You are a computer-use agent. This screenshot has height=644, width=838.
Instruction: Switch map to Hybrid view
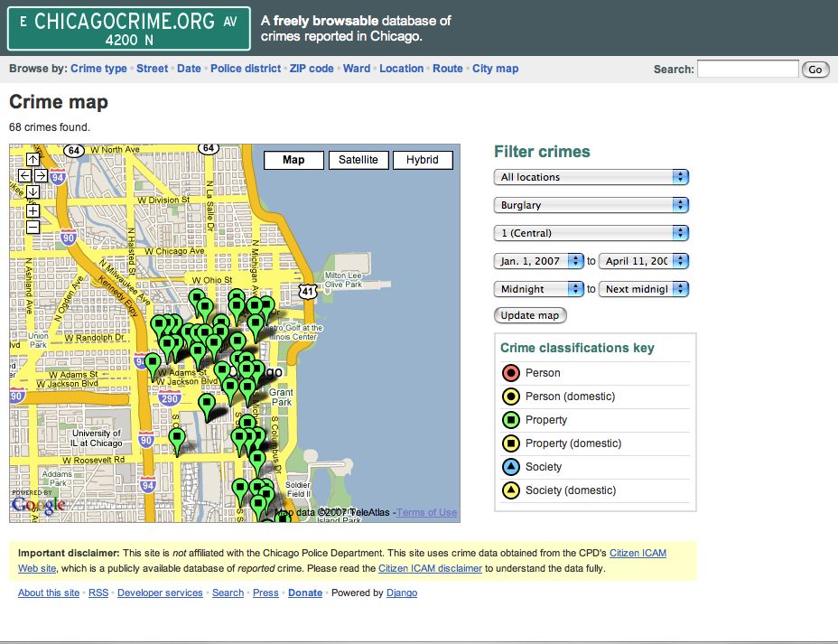(x=423, y=160)
